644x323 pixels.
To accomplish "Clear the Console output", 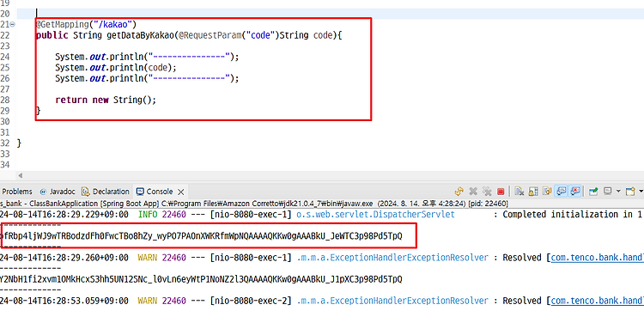I will pyautogui.click(x=519, y=191).
